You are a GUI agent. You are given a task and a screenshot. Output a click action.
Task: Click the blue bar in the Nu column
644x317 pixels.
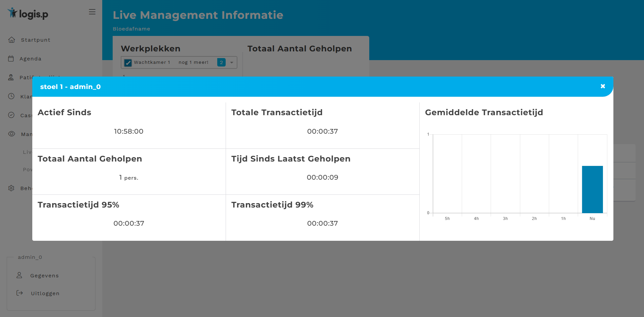point(592,189)
